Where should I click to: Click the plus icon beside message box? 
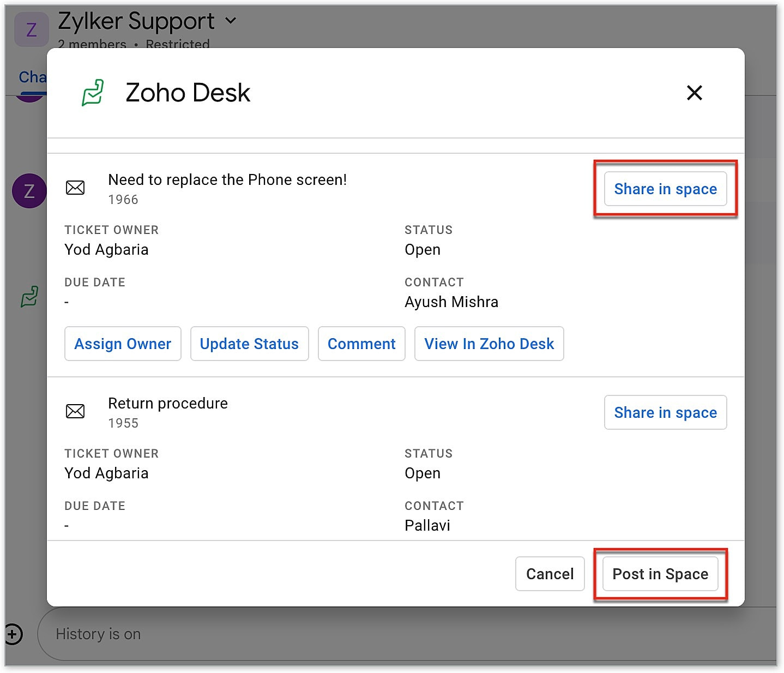14,634
